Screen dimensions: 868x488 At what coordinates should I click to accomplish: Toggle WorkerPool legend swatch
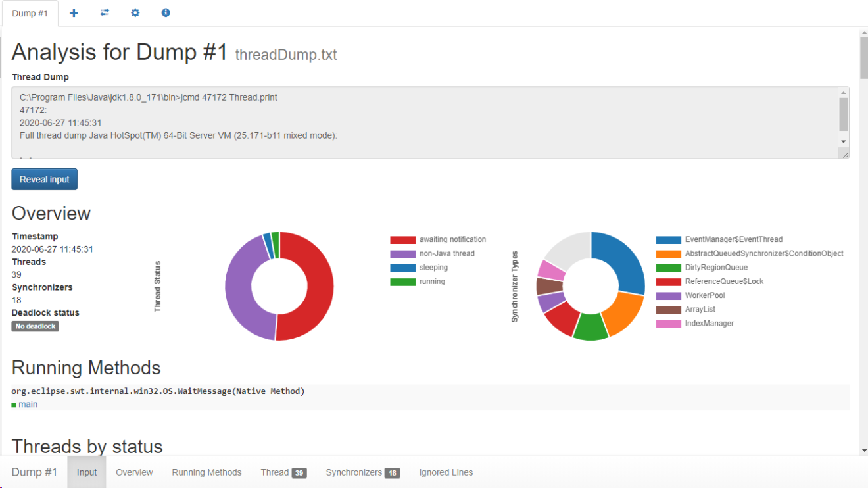pos(668,296)
